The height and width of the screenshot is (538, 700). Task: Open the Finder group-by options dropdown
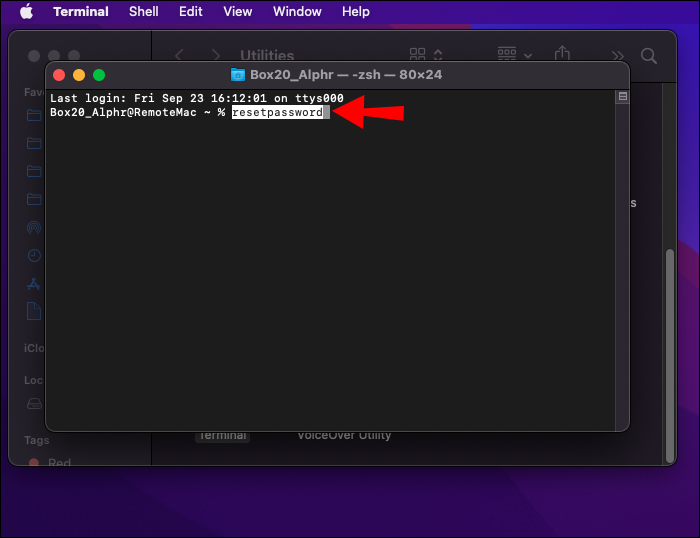point(514,54)
